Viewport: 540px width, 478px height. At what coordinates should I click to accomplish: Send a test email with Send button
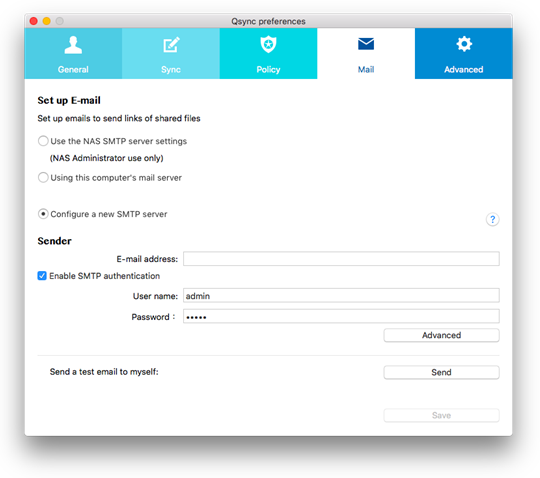(x=442, y=372)
